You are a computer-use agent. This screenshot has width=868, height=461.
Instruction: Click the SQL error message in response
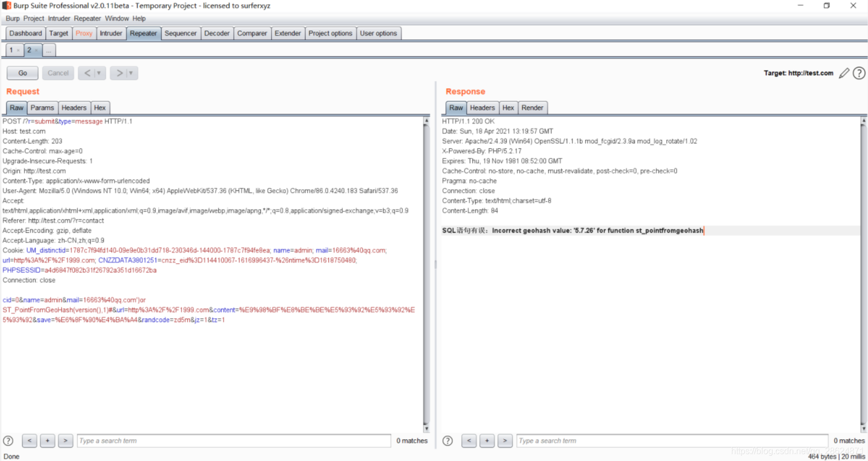(x=573, y=230)
